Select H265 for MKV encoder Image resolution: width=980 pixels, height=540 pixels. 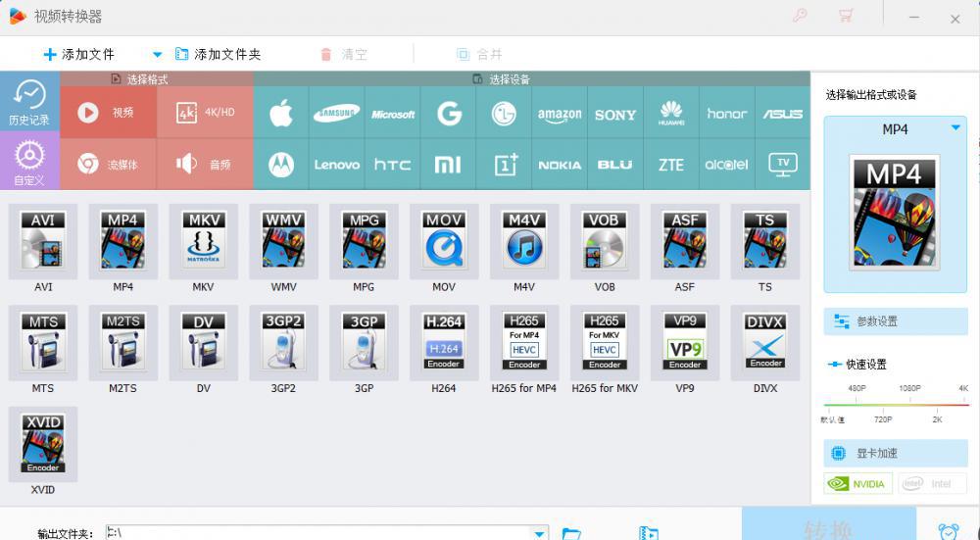(605, 342)
